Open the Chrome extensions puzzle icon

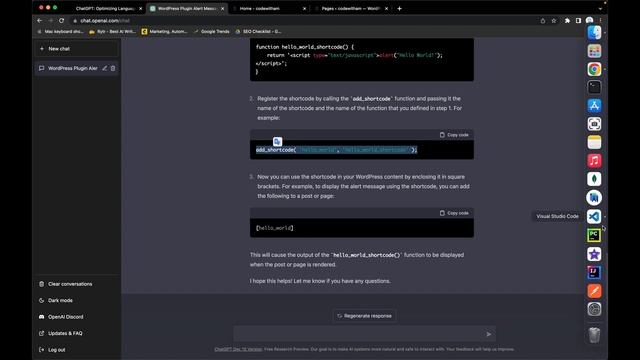tap(567, 20)
